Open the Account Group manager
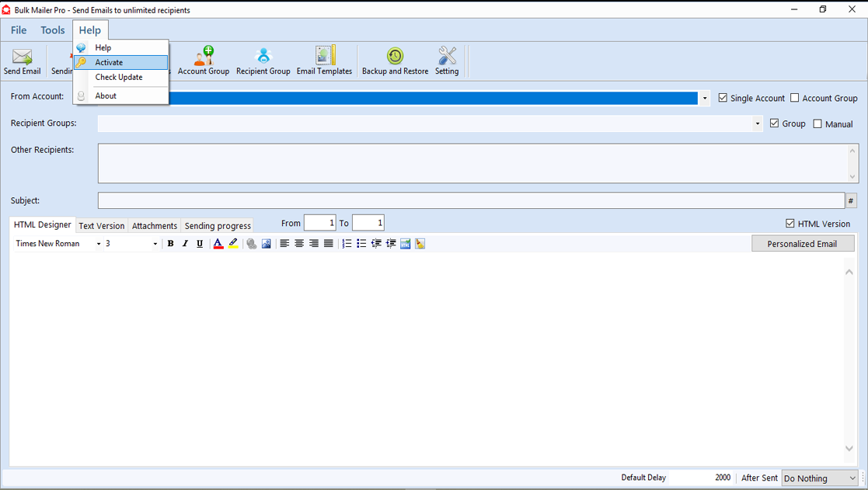 (x=203, y=61)
